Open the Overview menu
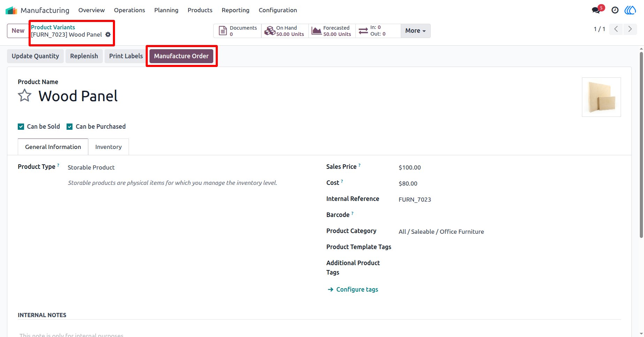Viewport: 644px width, 337px height. click(91, 10)
